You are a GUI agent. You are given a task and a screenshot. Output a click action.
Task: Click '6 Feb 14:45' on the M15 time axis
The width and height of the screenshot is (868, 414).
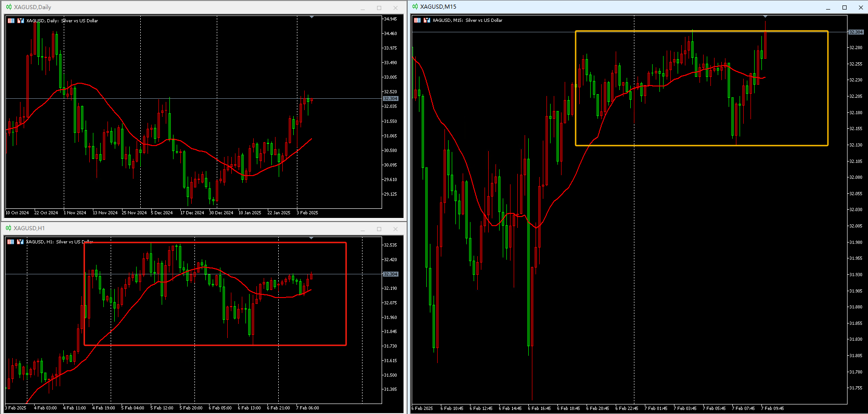(x=510, y=409)
